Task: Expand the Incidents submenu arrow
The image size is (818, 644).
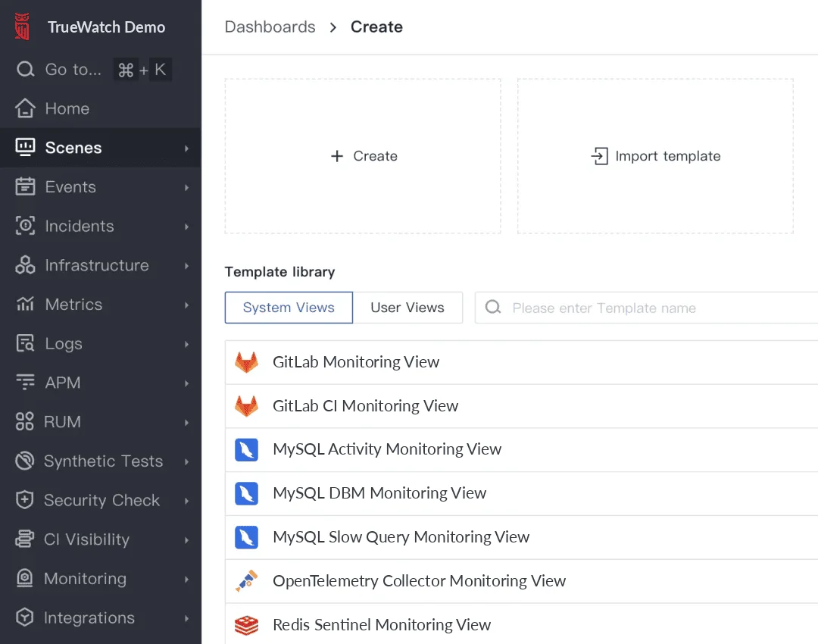Action: 186,227
